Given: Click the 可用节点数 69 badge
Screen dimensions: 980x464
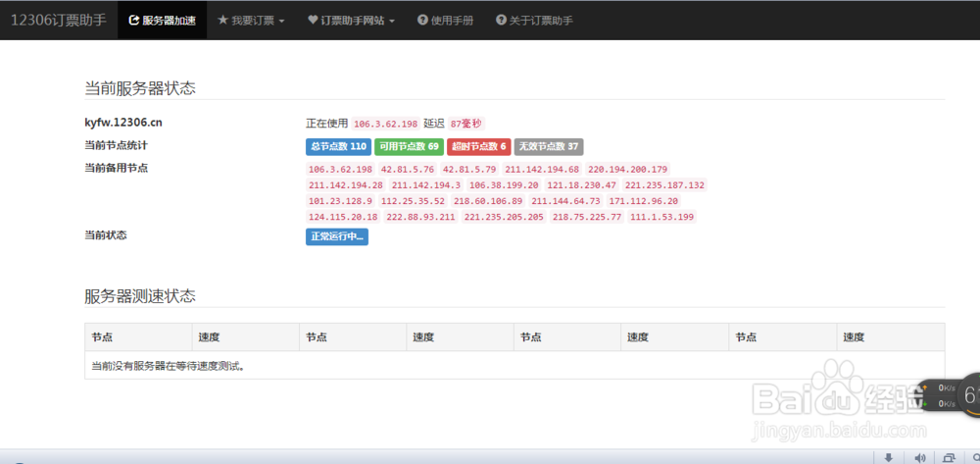Looking at the screenshot, I should [409, 146].
